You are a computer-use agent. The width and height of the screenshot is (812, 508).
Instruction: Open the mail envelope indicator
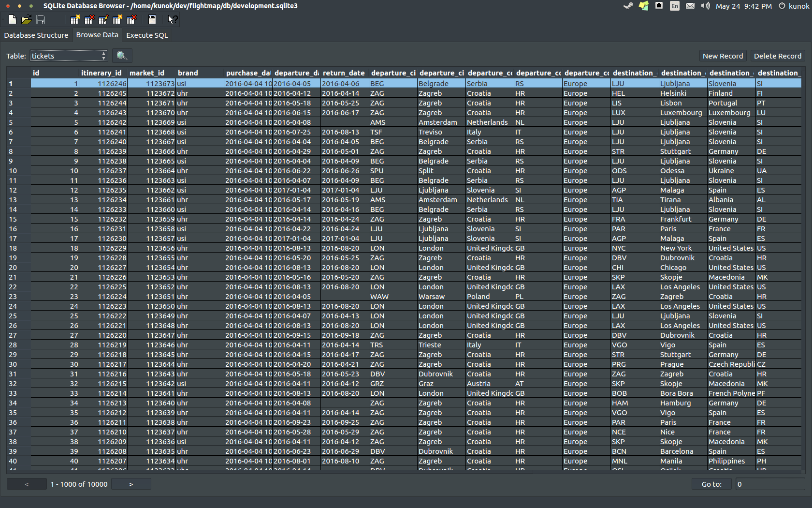point(690,6)
